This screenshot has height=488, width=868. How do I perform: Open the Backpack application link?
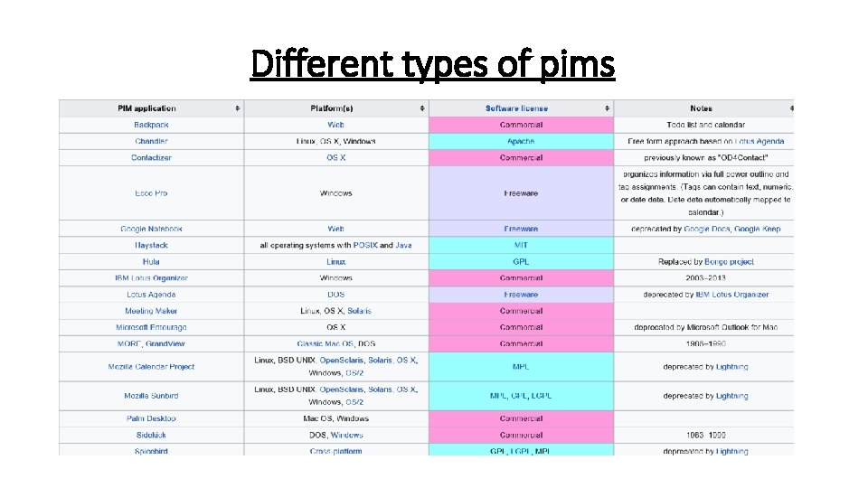click(151, 125)
